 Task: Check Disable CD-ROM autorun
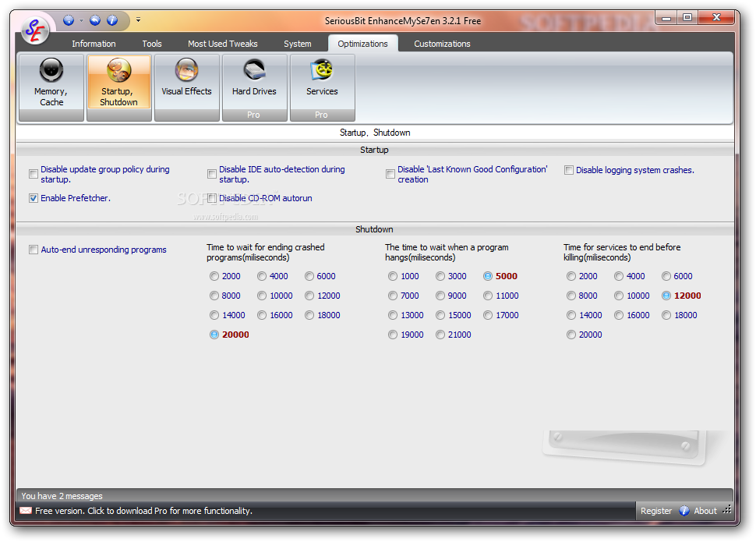(212, 198)
